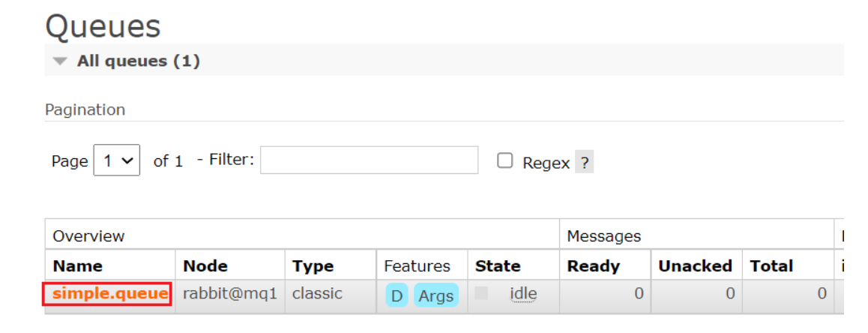Click the rabbit@mq1 node cell

(230, 294)
